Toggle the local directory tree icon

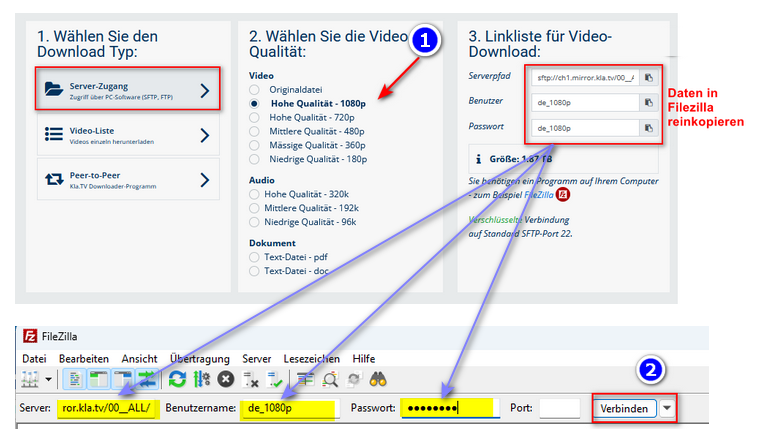pyautogui.click(x=99, y=379)
